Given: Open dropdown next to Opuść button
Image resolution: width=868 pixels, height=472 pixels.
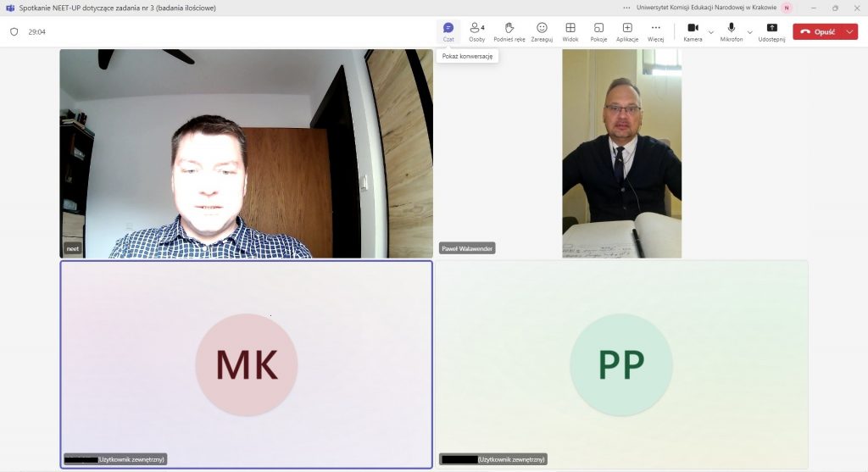Looking at the screenshot, I should point(850,31).
